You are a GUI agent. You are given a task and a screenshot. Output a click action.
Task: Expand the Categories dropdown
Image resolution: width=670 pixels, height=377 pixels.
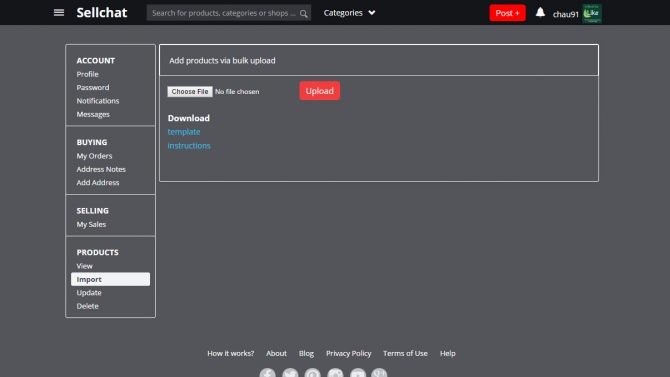[349, 13]
